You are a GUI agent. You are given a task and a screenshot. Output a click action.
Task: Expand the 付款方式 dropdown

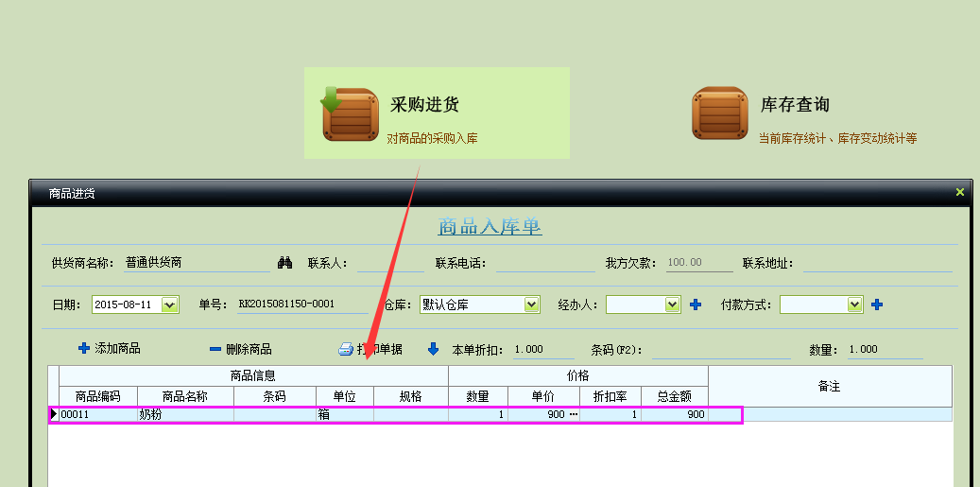(855, 304)
